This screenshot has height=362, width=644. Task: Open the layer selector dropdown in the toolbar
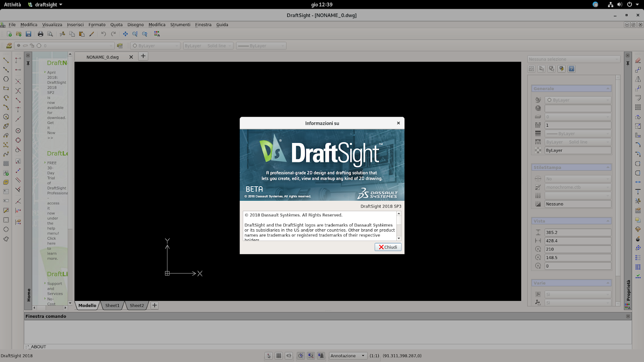point(64,46)
